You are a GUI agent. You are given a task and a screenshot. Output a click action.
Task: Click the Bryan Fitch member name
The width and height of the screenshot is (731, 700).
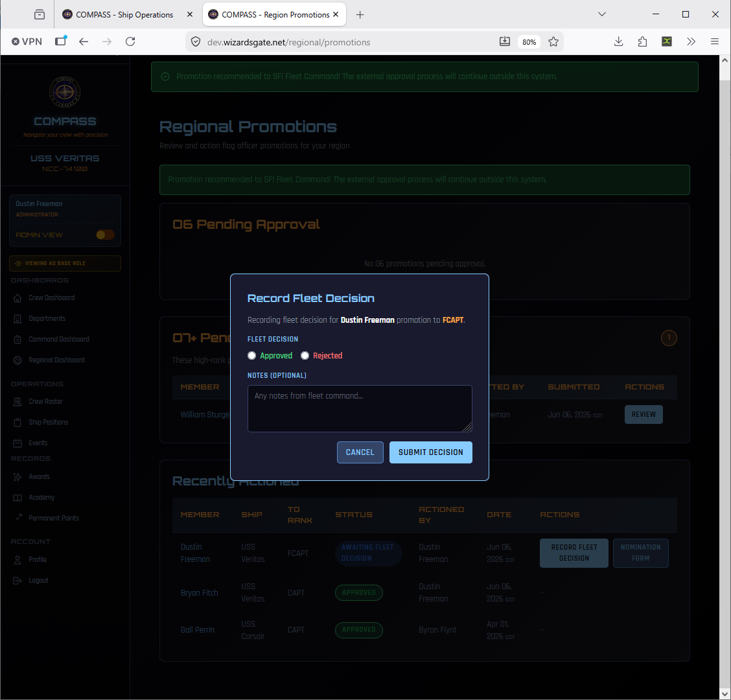[x=200, y=593]
